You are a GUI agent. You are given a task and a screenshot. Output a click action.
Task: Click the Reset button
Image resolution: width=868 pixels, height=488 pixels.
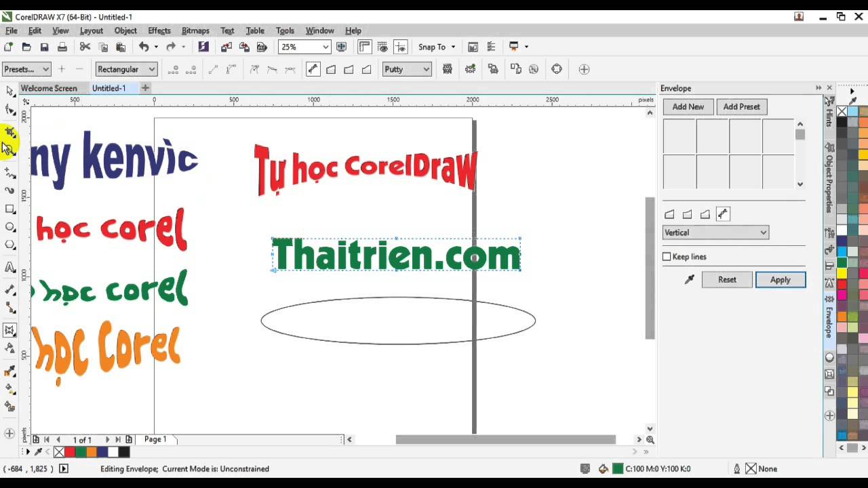tap(727, 279)
